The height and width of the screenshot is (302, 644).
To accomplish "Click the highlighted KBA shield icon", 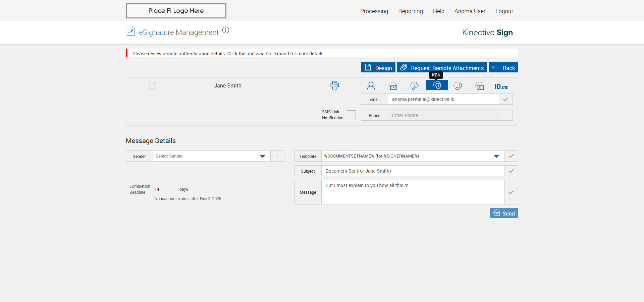I will pos(437,85).
